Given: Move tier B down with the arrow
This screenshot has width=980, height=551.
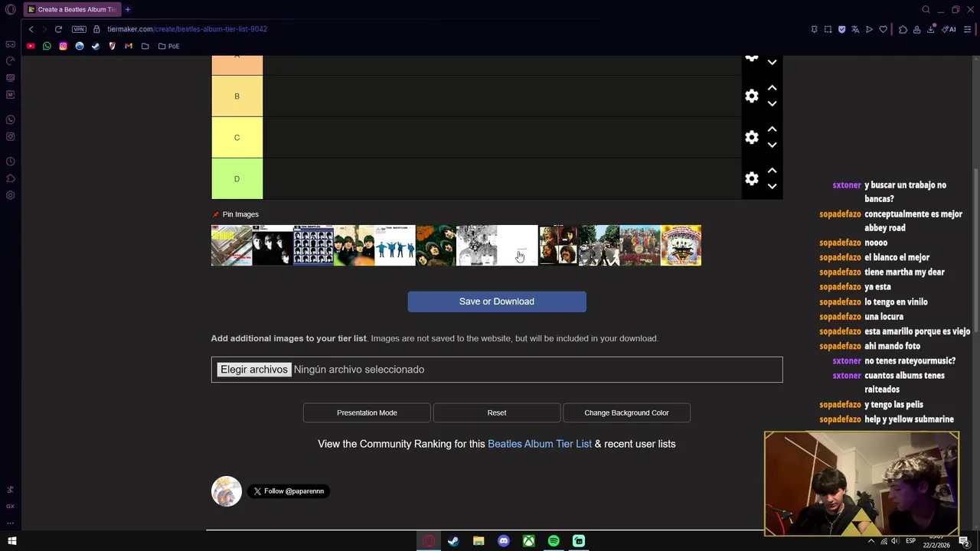Looking at the screenshot, I should click(x=772, y=104).
